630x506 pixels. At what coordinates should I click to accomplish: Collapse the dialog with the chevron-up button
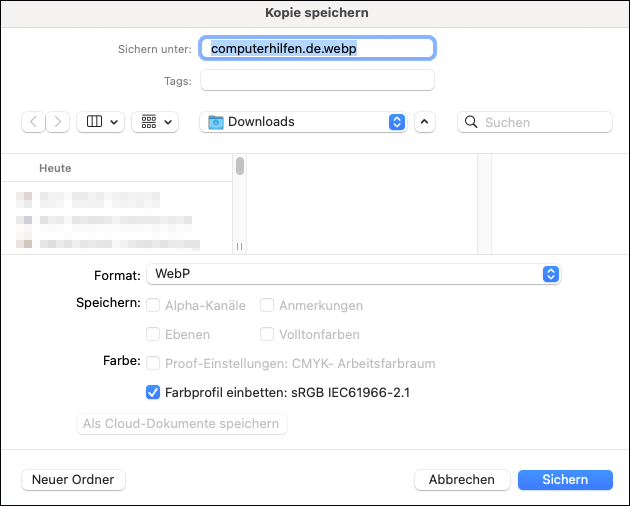tap(425, 122)
